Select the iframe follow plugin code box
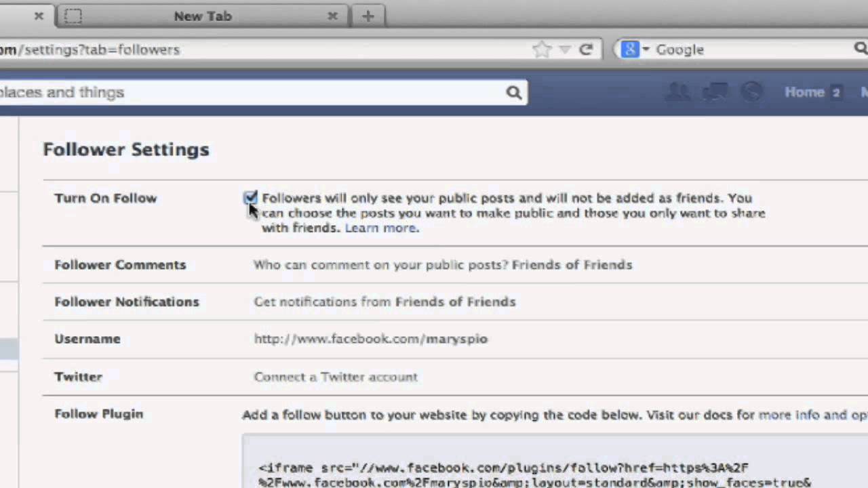The image size is (868, 488). coord(555,462)
